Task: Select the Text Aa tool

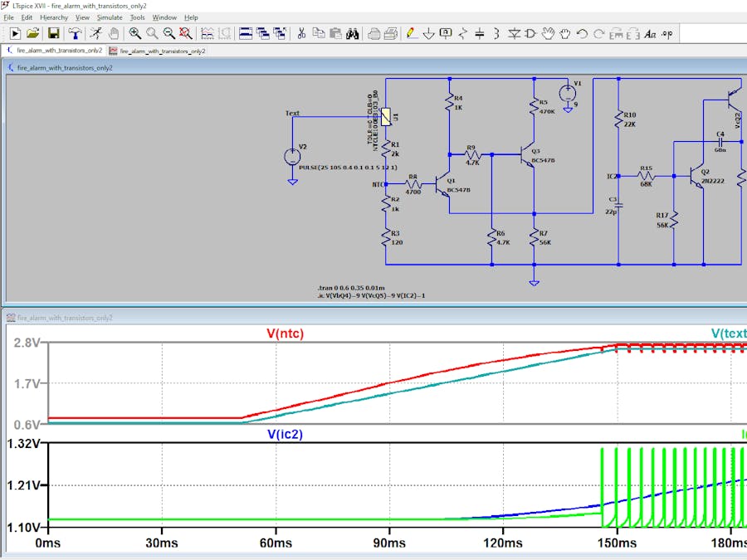Action: click(650, 33)
